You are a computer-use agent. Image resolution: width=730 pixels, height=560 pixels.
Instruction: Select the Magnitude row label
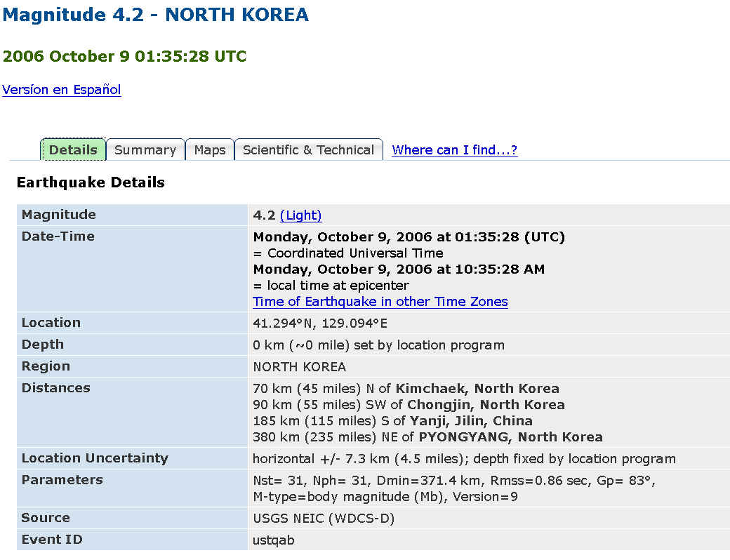pos(59,215)
